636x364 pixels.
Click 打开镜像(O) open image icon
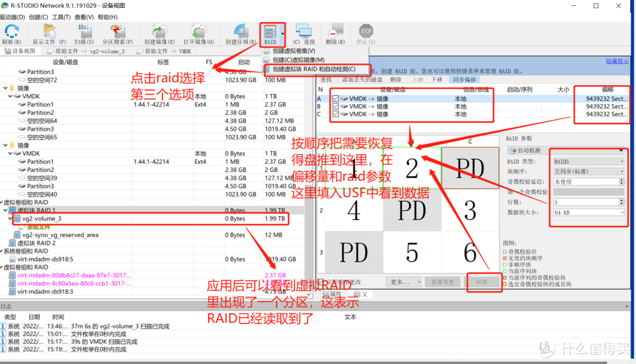[198, 31]
